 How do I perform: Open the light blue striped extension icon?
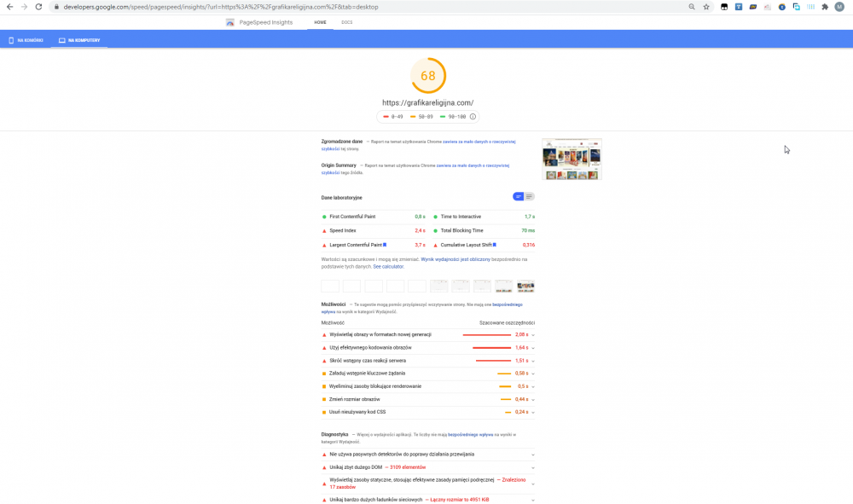point(810,7)
